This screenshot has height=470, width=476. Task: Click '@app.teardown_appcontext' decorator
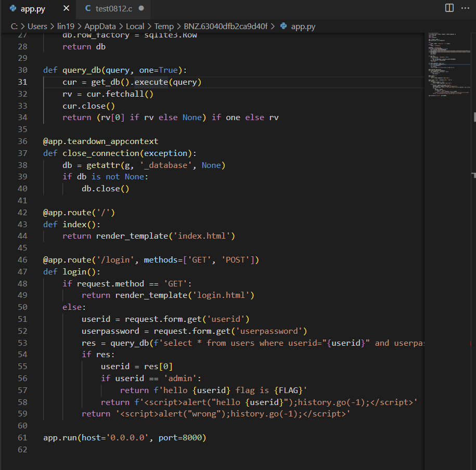tap(101, 141)
